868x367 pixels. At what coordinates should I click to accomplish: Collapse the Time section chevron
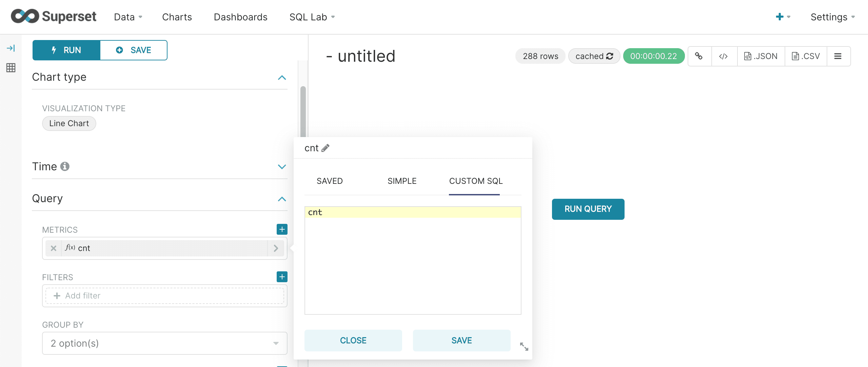coord(282,166)
